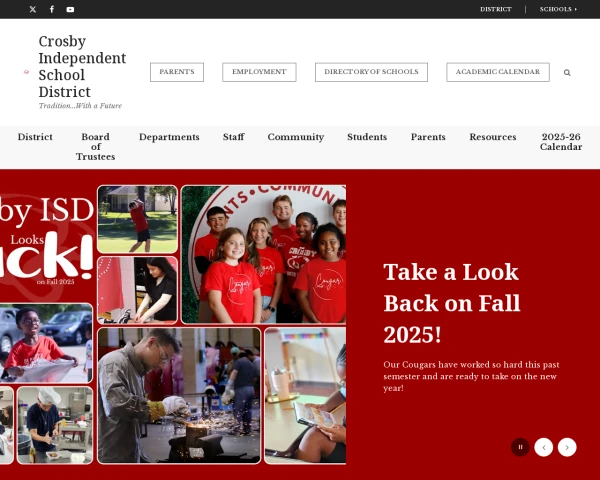600x480 pixels.
Task: Click the small cougar logo icon
Action: (26, 72)
